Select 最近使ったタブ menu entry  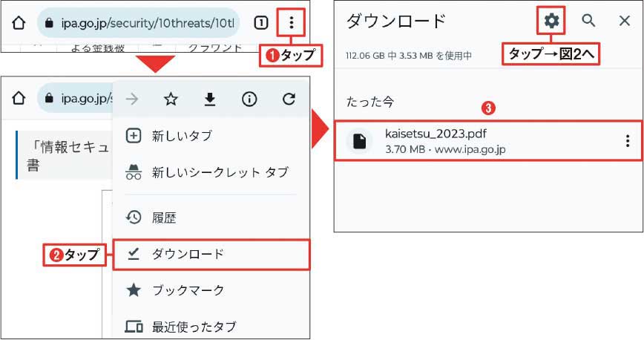click(x=210, y=327)
